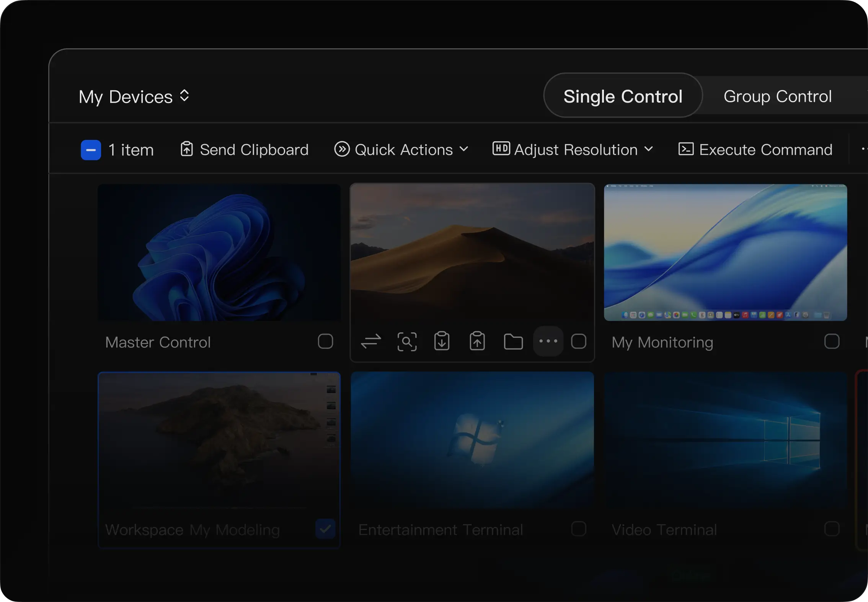Expand the Quick Actions dropdown
The width and height of the screenshot is (868, 602).
401,150
